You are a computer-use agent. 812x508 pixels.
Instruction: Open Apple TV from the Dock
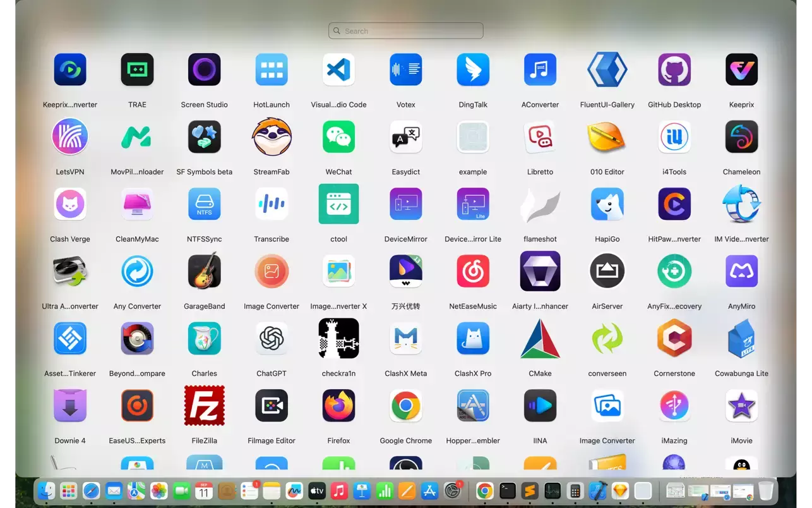pos(316,491)
